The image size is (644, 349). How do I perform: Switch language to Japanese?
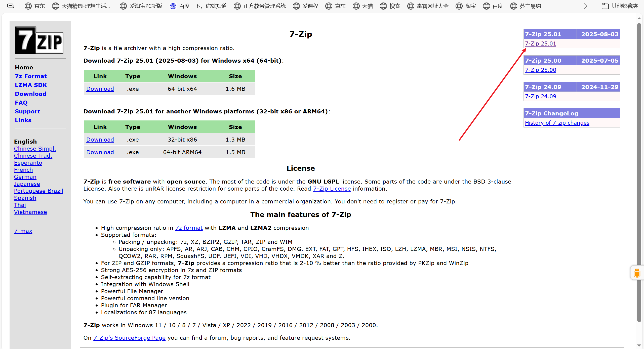(x=27, y=184)
